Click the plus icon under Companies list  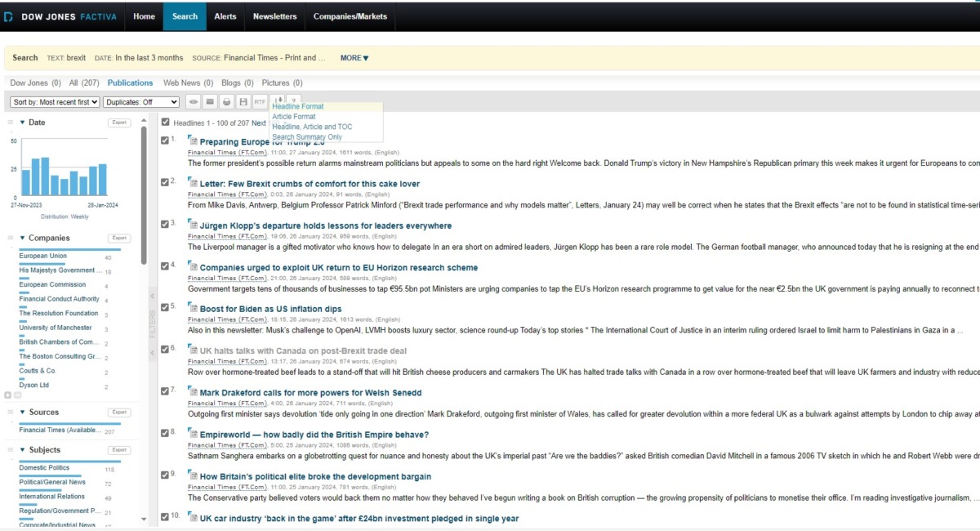coord(8,395)
